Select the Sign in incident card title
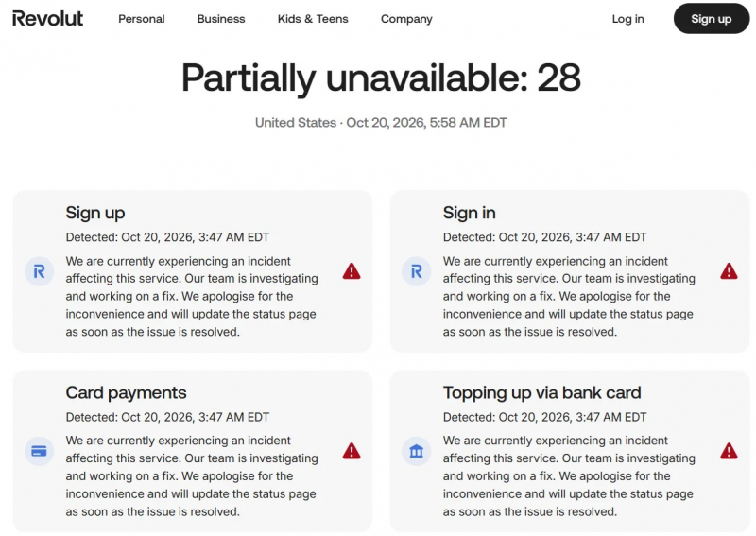Screen dimensions: 756x536 [469, 213]
